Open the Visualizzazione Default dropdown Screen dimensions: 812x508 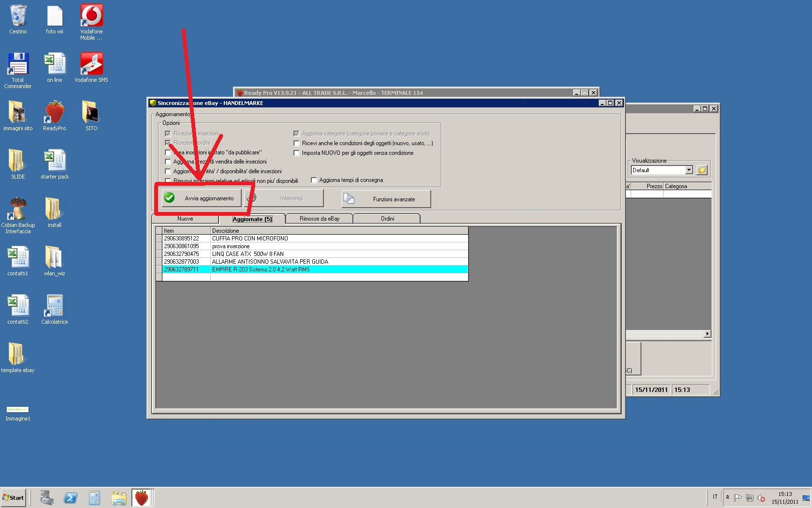[689, 170]
